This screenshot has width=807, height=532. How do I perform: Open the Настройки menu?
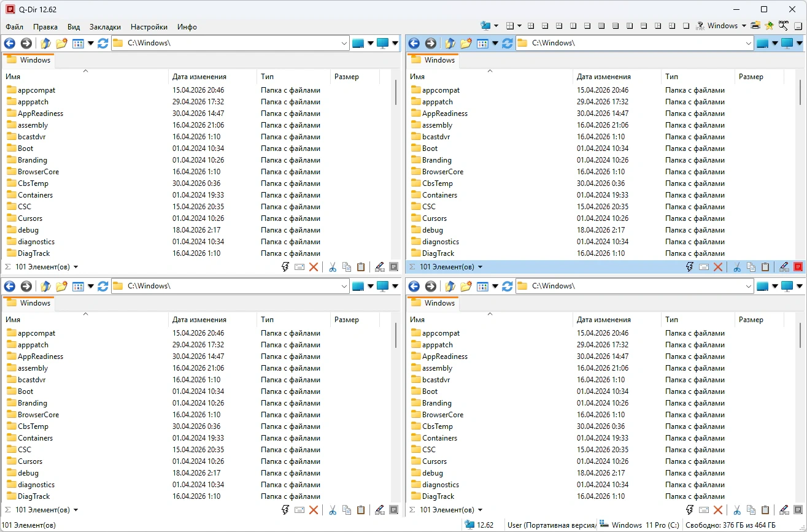pyautogui.click(x=149, y=27)
